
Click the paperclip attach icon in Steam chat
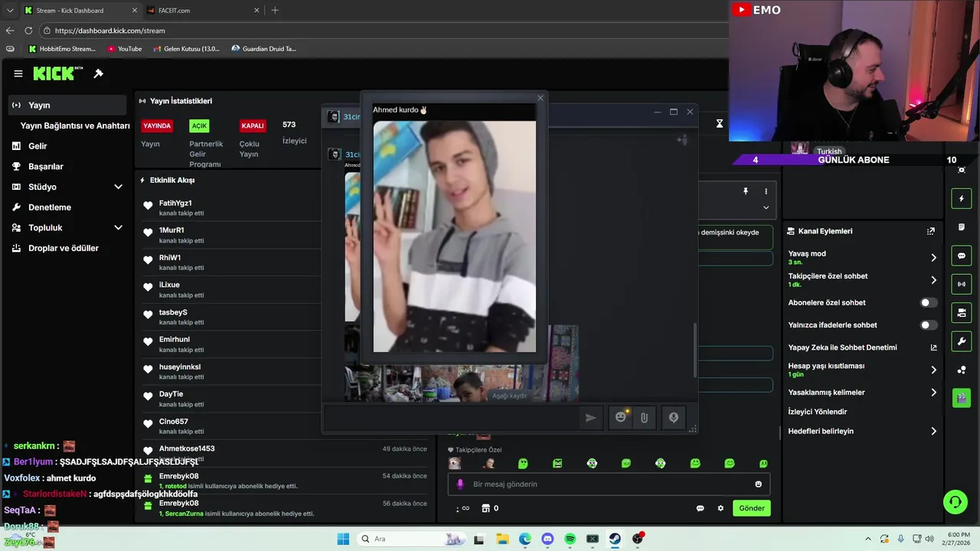[x=644, y=418]
